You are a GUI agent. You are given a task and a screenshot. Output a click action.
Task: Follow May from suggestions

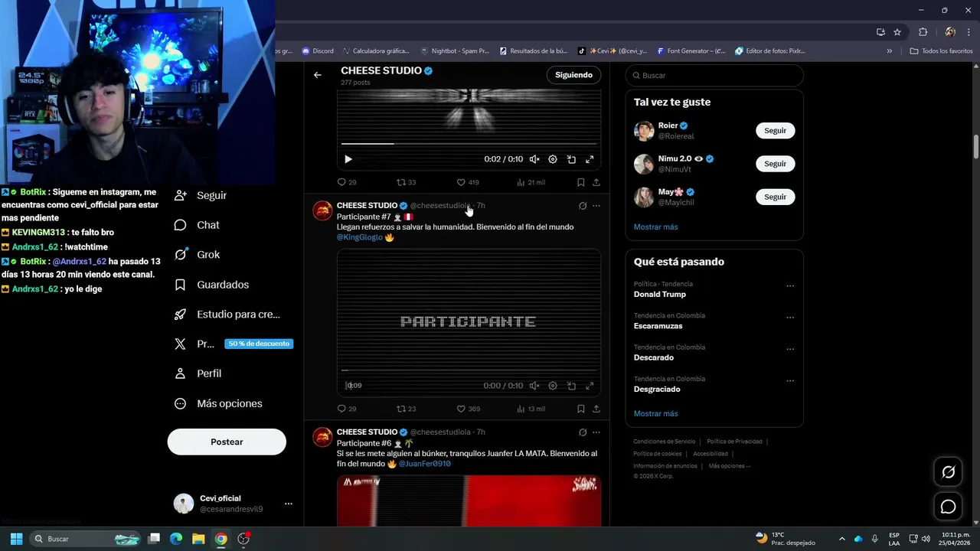(x=775, y=197)
